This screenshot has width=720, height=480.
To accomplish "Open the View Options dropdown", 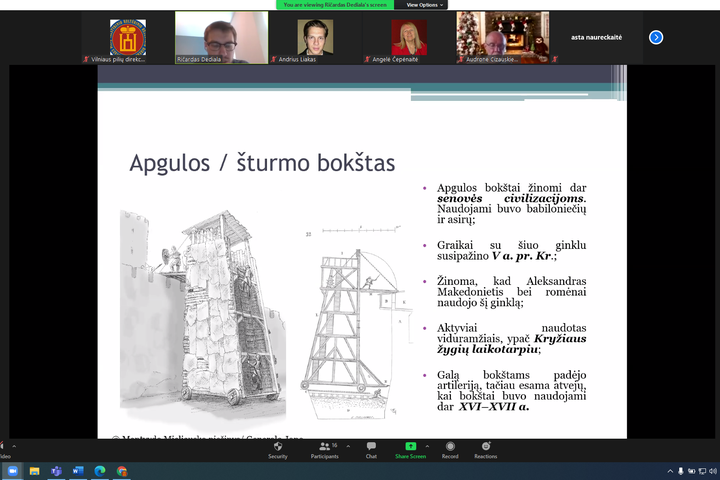I will 424,5.
